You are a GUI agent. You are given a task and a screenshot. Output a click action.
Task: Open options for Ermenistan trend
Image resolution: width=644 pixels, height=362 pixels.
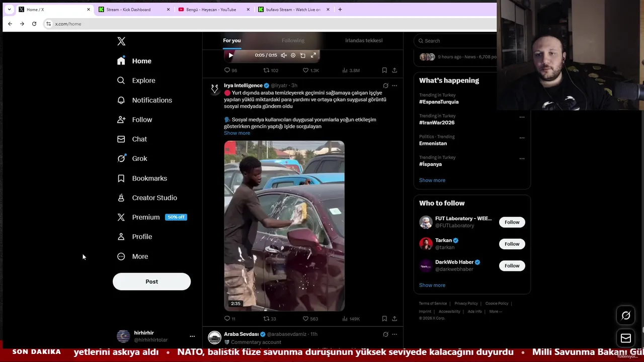522,138
